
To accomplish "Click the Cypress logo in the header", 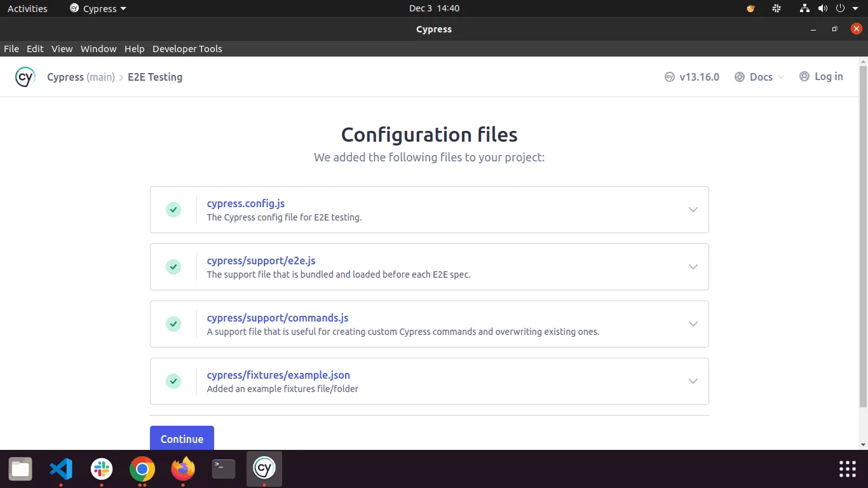I will [x=25, y=77].
